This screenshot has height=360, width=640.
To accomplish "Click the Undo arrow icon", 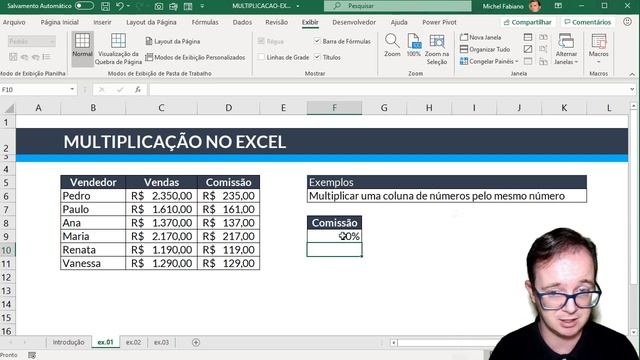I will [x=120, y=6].
